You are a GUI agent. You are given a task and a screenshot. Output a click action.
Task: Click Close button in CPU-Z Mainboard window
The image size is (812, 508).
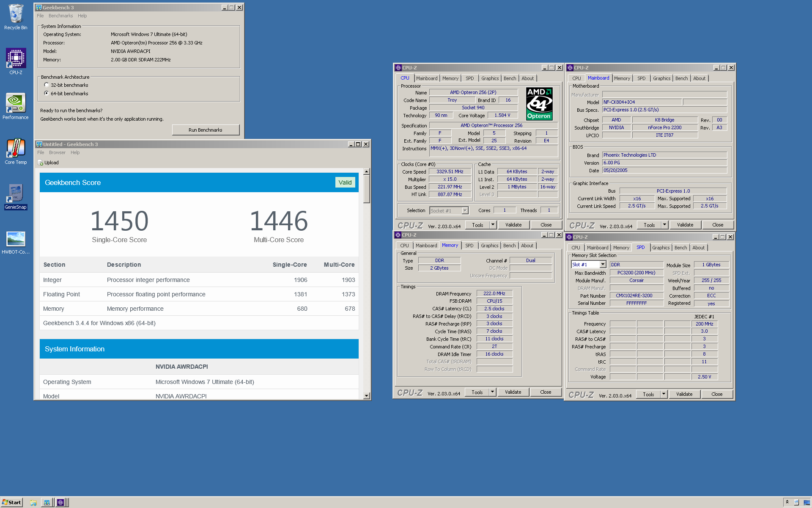pos(718,225)
